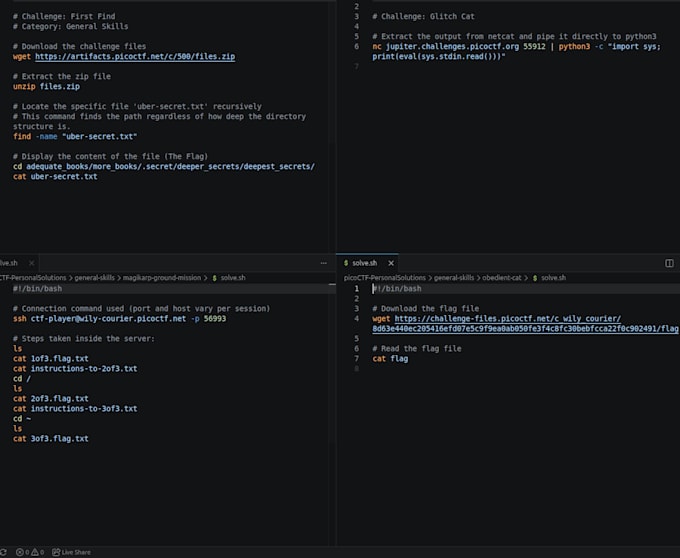Screen dimensions: 680x558
Task: Click '# Category: General Skills' comment
Action: click(x=71, y=26)
